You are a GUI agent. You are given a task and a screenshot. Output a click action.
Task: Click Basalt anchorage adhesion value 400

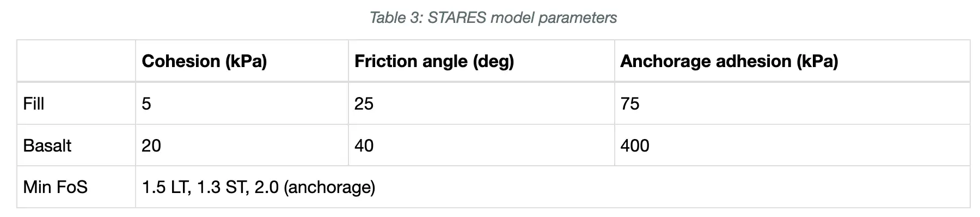tap(635, 146)
